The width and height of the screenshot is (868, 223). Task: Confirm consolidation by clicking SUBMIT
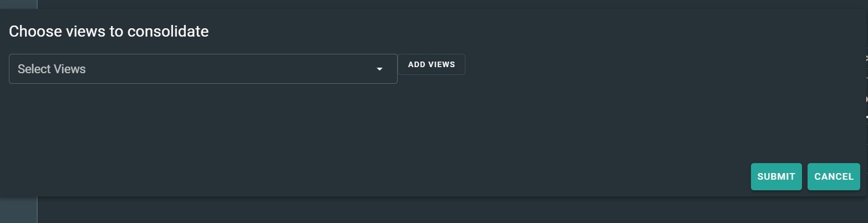(x=776, y=176)
